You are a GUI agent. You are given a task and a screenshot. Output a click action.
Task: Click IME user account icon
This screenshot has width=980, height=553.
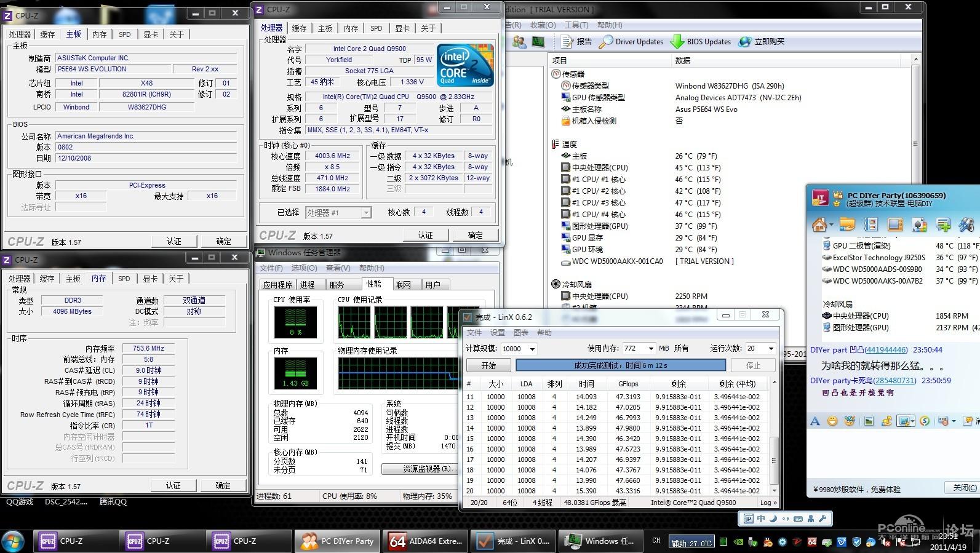[810, 519]
